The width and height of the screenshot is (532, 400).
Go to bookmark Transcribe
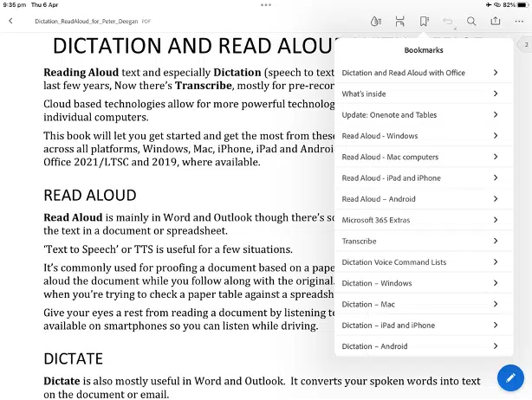pos(424,241)
